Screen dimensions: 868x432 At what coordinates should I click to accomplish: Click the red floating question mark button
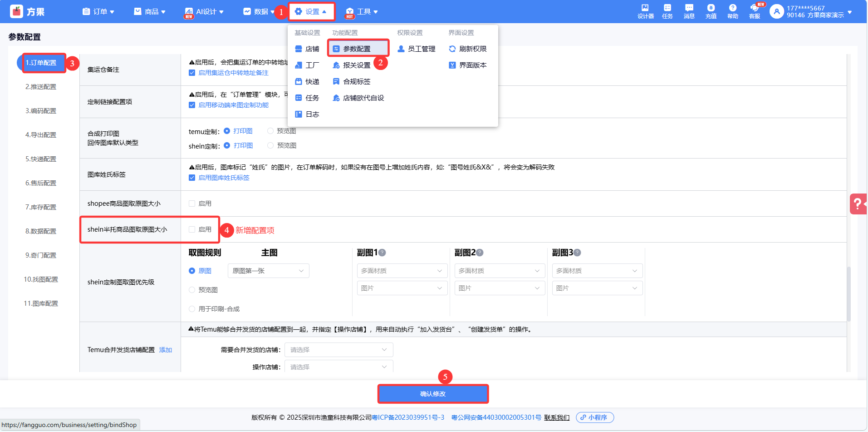(x=857, y=204)
